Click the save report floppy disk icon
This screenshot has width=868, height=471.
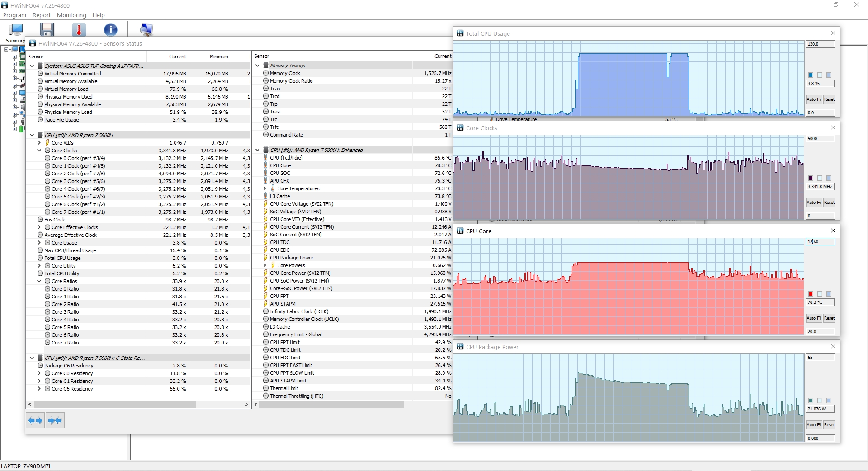tap(47, 29)
